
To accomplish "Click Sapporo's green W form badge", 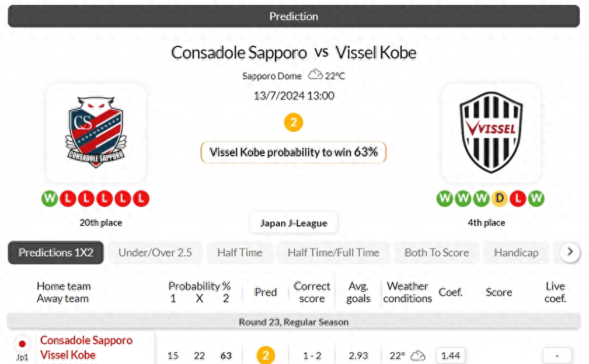I will (50, 198).
